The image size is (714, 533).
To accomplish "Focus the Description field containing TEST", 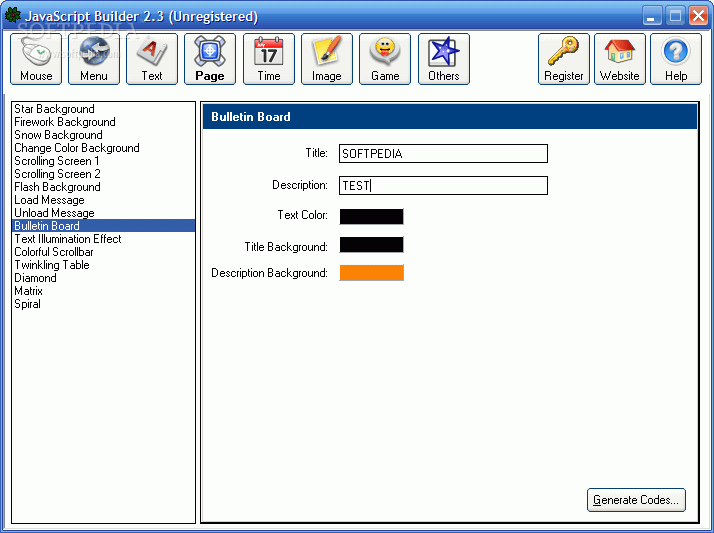I will (443, 185).
